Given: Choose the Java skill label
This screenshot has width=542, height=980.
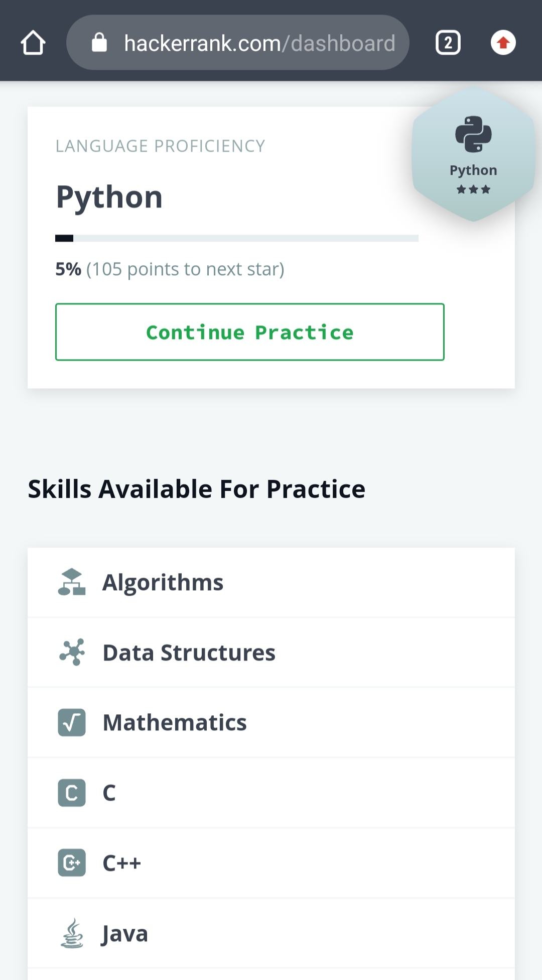Looking at the screenshot, I should click(125, 934).
